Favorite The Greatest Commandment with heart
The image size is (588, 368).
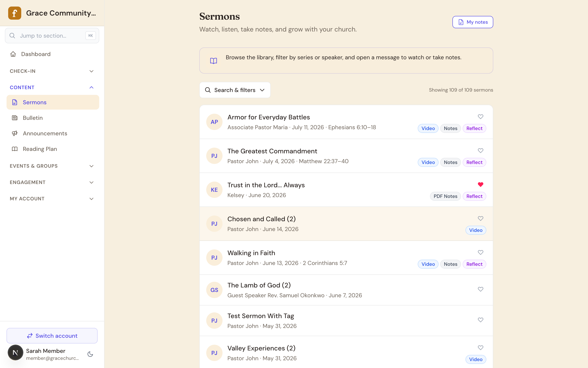tap(480, 150)
